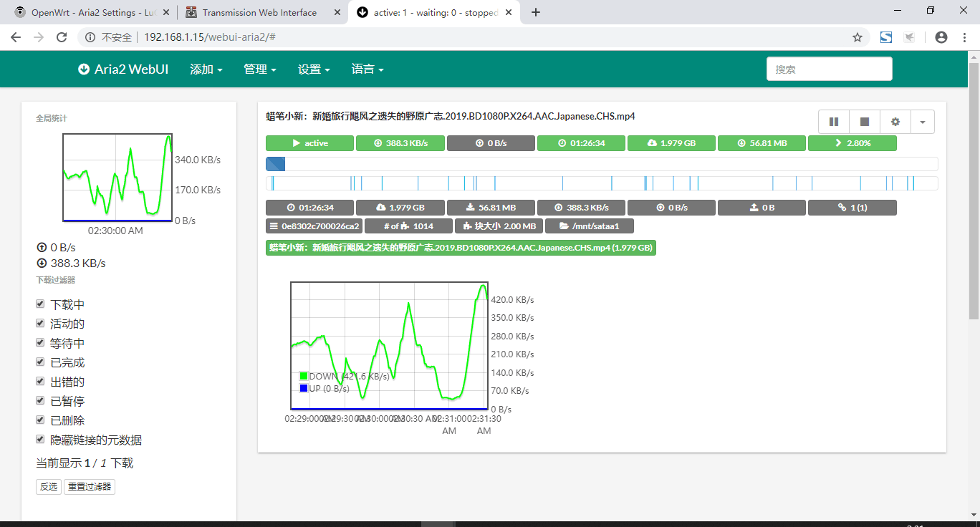Screen dimensions: 980x527
Task: Click the download title 蜡笔小新 heading
Action: 451,116
